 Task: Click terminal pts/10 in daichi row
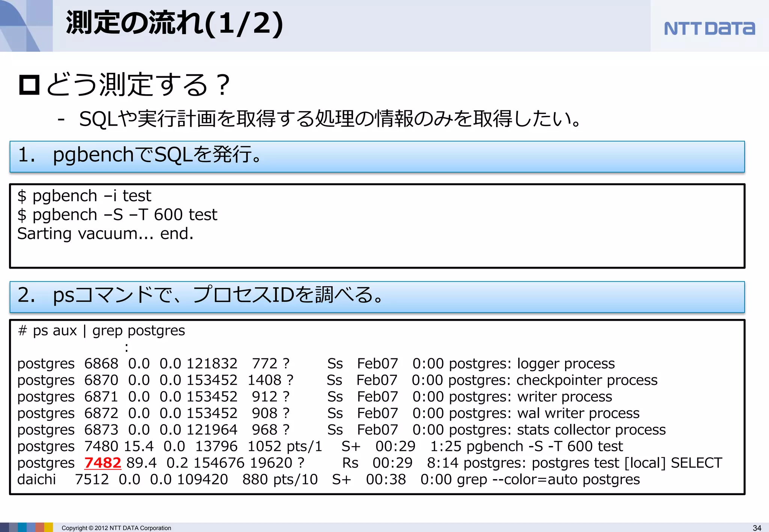tap(296, 479)
